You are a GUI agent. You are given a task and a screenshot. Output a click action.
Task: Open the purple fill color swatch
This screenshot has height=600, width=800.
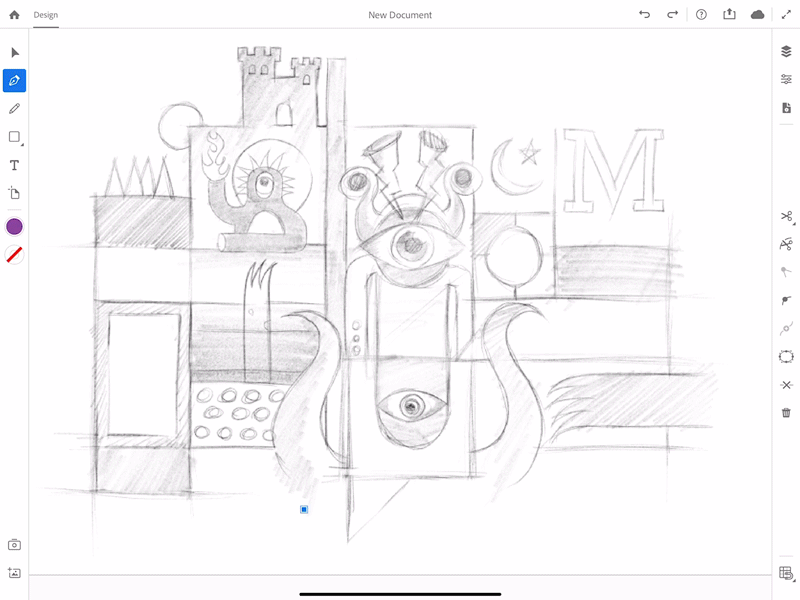pos(14,227)
